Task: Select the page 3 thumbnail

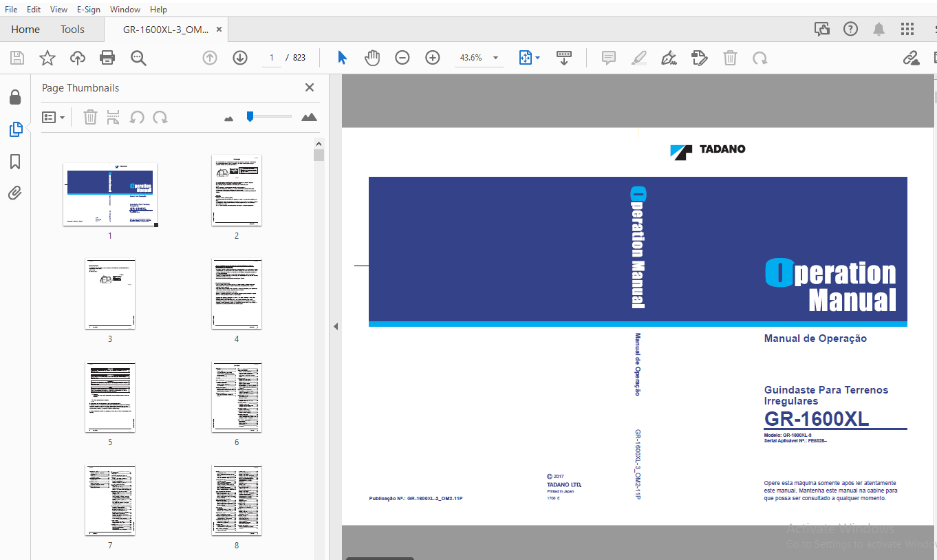Action: pos(110,294)
